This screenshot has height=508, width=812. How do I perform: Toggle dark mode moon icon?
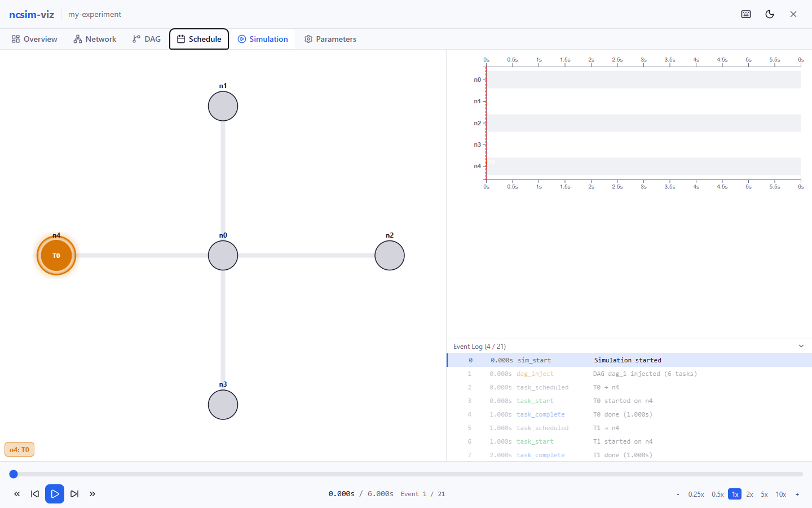770,14
